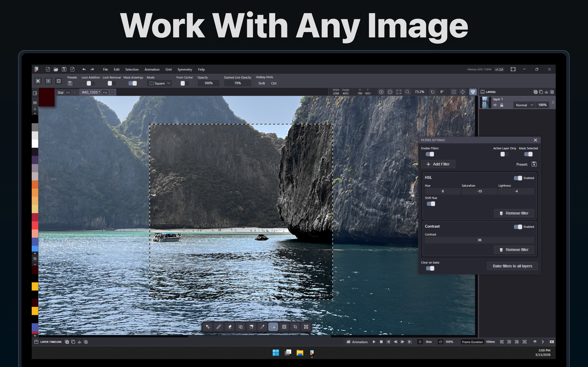
Task: Switch to the Star tab
Action: 60,92
